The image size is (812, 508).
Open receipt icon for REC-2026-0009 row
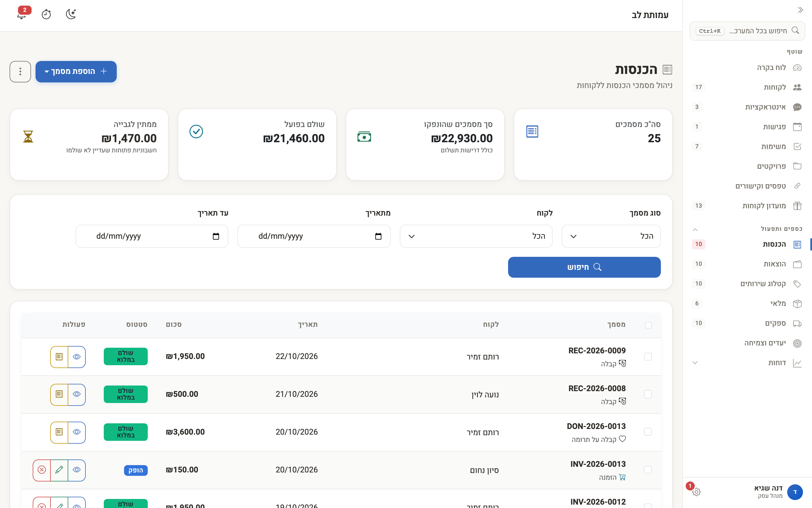tap(59, 357)
